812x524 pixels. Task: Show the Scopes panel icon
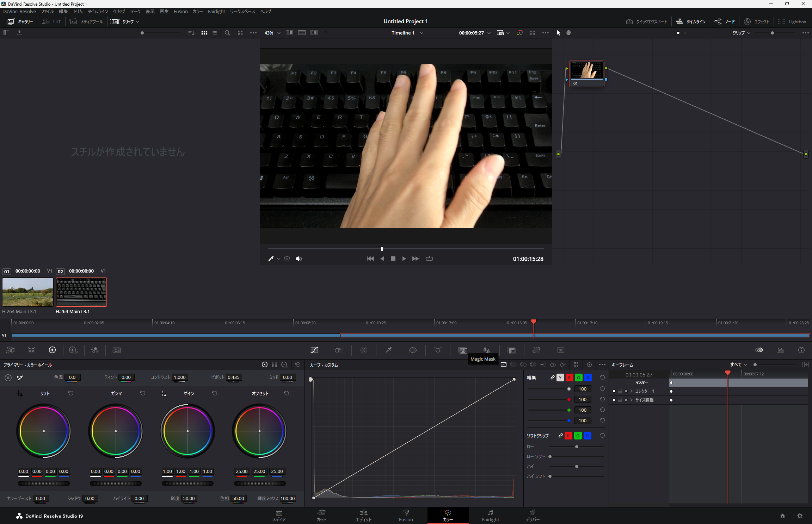pos(780,350)
